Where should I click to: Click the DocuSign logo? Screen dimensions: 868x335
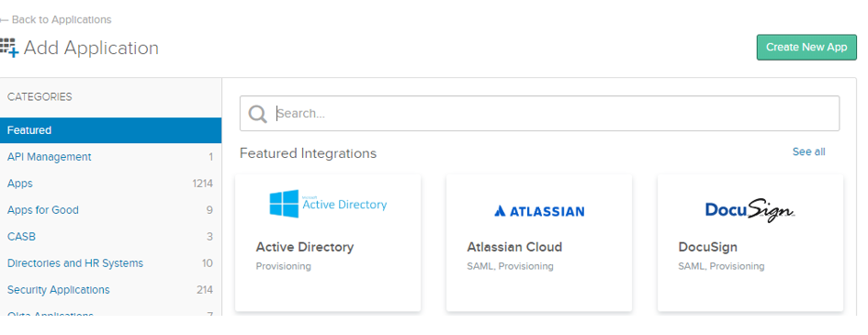pyautogui.click(x=750, y=210)
